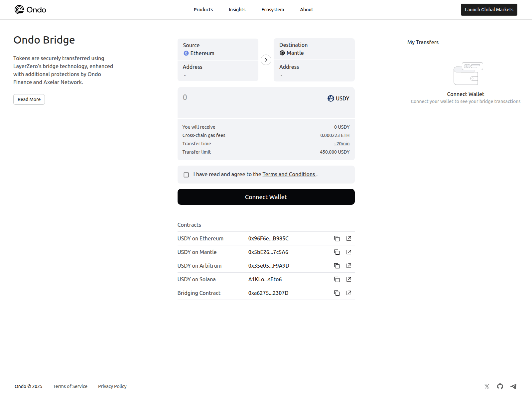This screenshot has width=532, height=399.
Task: Open USDY on Mantle contract in explorer
Action: pyautogui.click(x=349, y=252)
